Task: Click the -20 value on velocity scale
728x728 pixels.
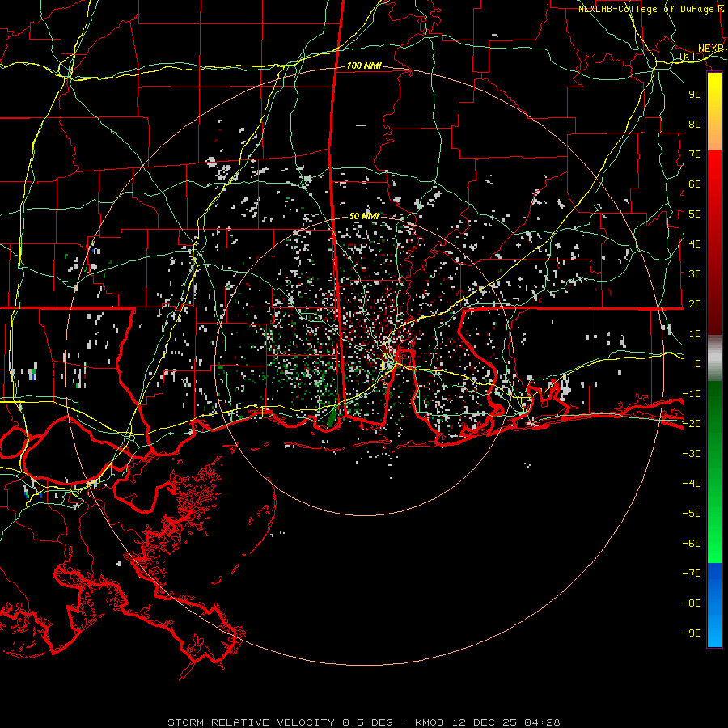Action: click(692, 423)
